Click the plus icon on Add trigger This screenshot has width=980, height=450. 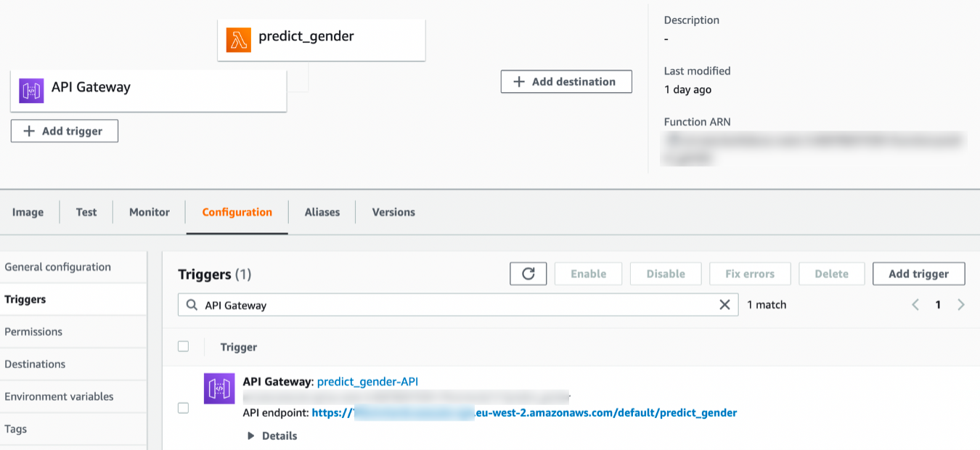click(29, 131)
